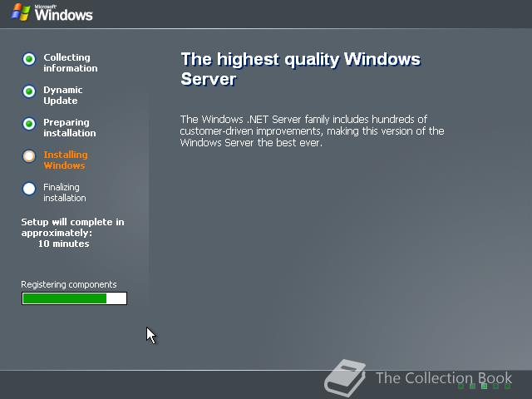This screenshot has width=532, height=399.
Task: Click the 'Windows' wordmark in the header
Action: tap(63, 14)
